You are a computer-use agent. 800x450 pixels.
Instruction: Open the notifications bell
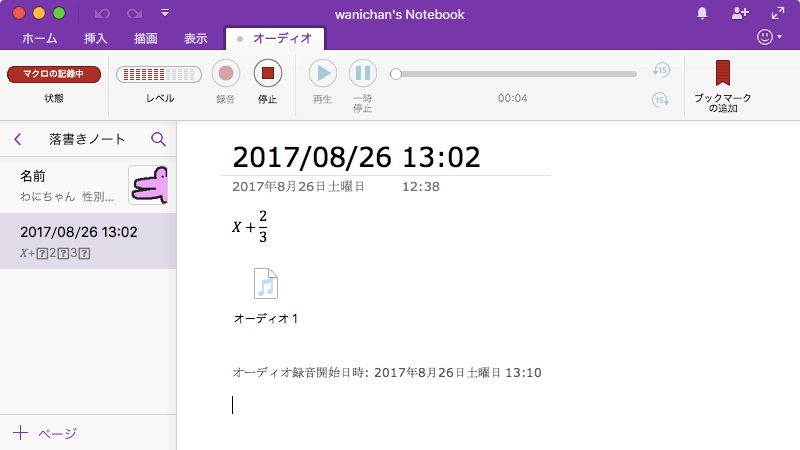tap(702, 13)
